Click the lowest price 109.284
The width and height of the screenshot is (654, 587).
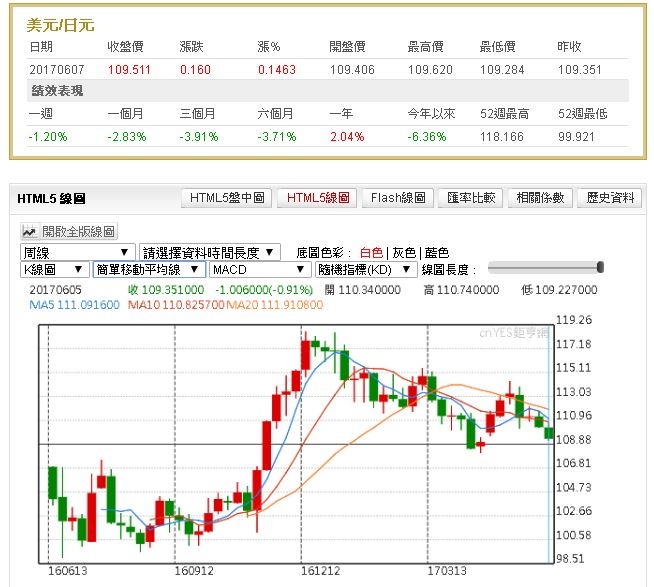(x=502, y=70)
